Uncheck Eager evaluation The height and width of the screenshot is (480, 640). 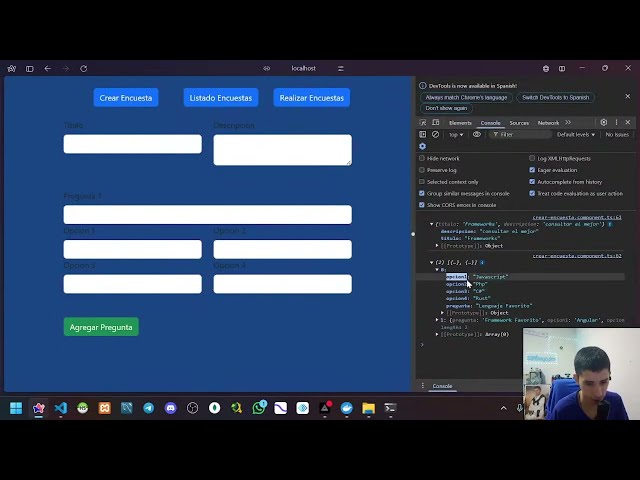point(532,170)
